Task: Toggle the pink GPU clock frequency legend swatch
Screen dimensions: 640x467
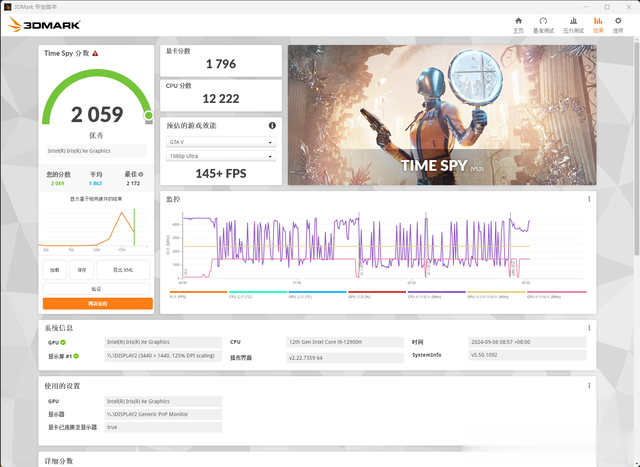Action: pyautogui.click(x=556, y=292)
